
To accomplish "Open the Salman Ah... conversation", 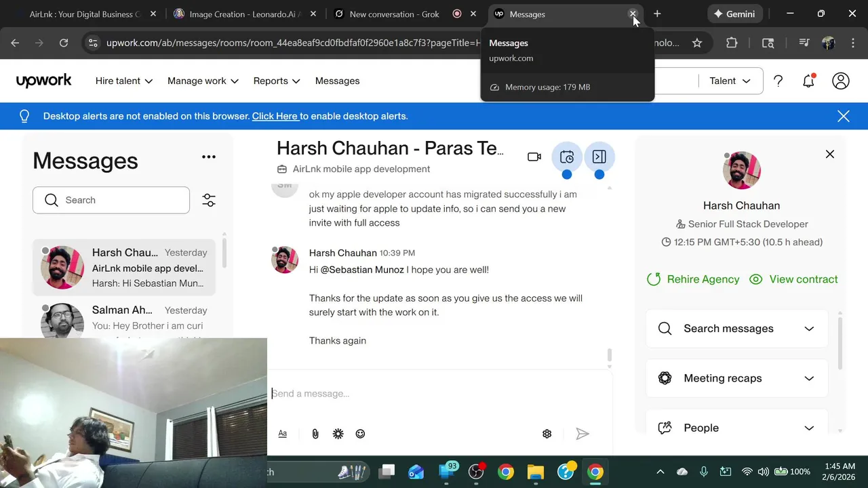I will [124, 319].
